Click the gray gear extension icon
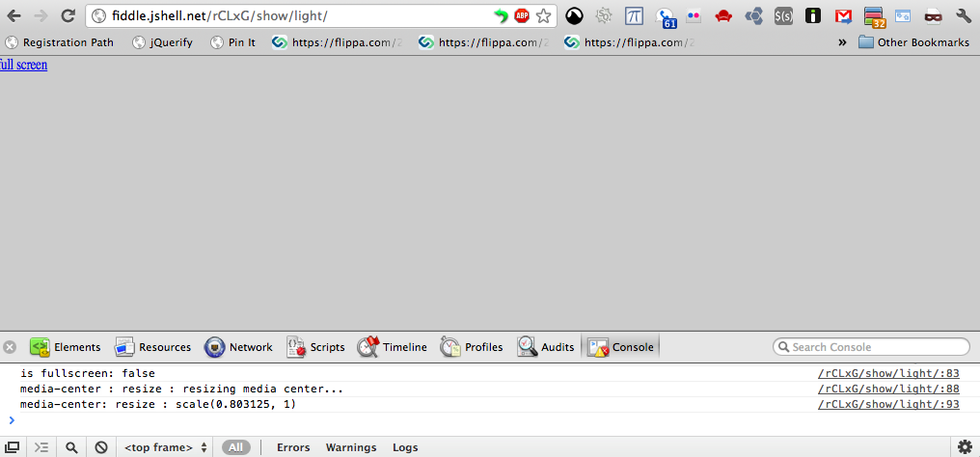This screenshot has height=457, width=980. coord(604,16)
